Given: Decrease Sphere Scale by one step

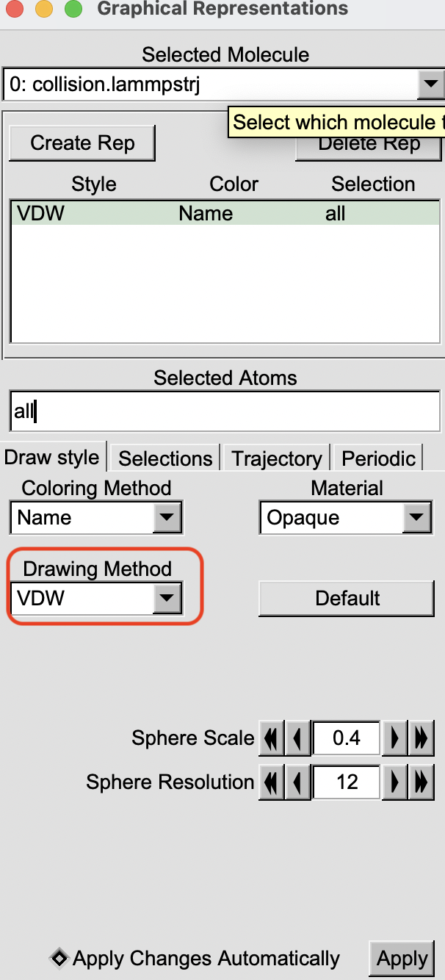Looking at the screenshot, I should point(297,738).
